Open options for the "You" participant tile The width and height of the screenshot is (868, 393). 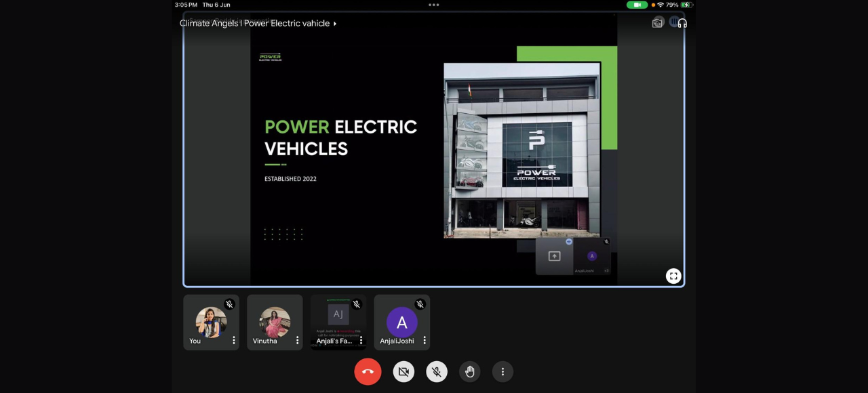coord(234,340)
